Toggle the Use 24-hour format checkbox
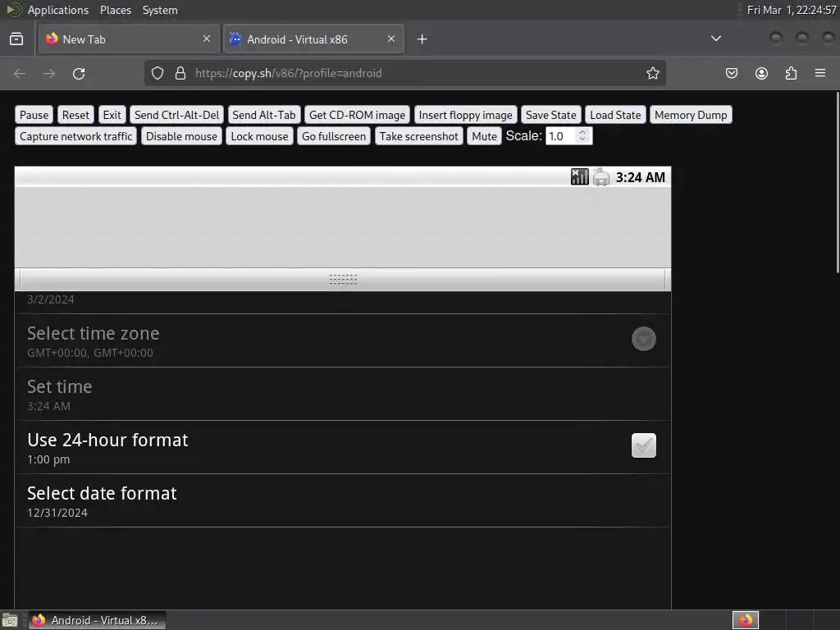Viewport: 840px width, 630px height. coord(643,445)
